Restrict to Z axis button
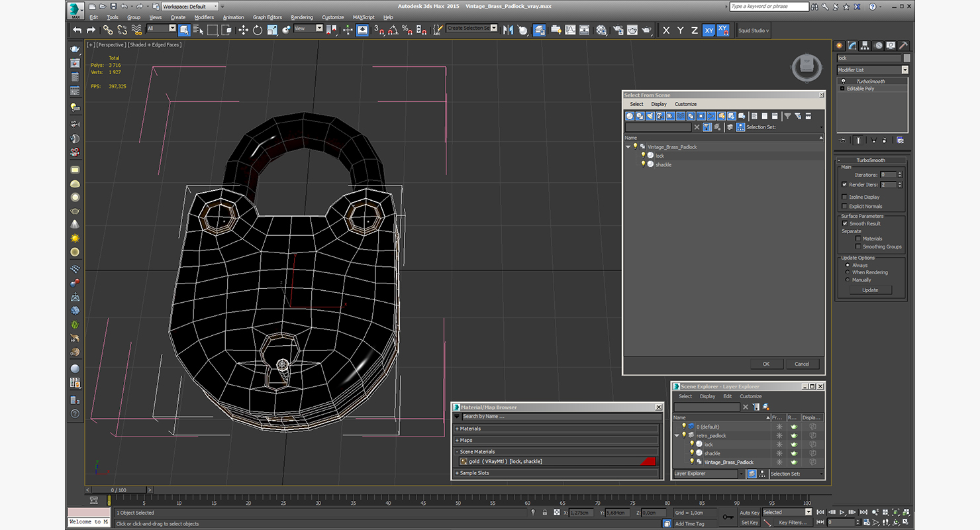 tap(694, 30)
